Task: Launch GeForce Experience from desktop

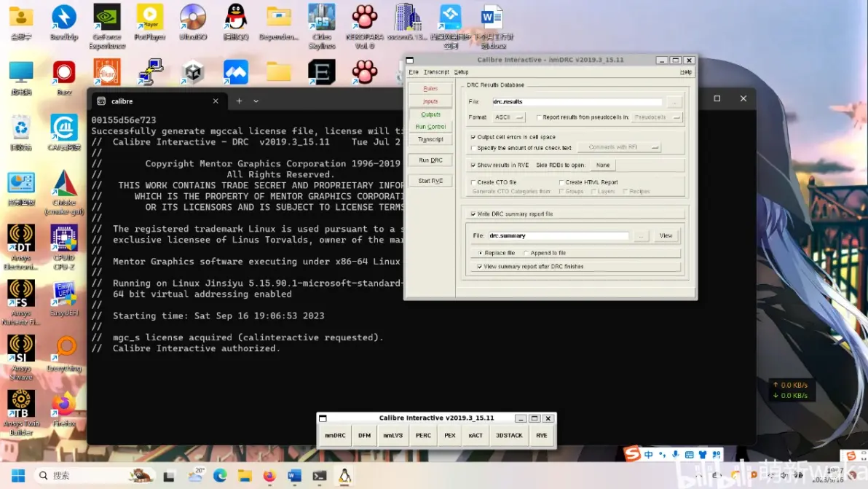Action: click(x=107, y=26)
